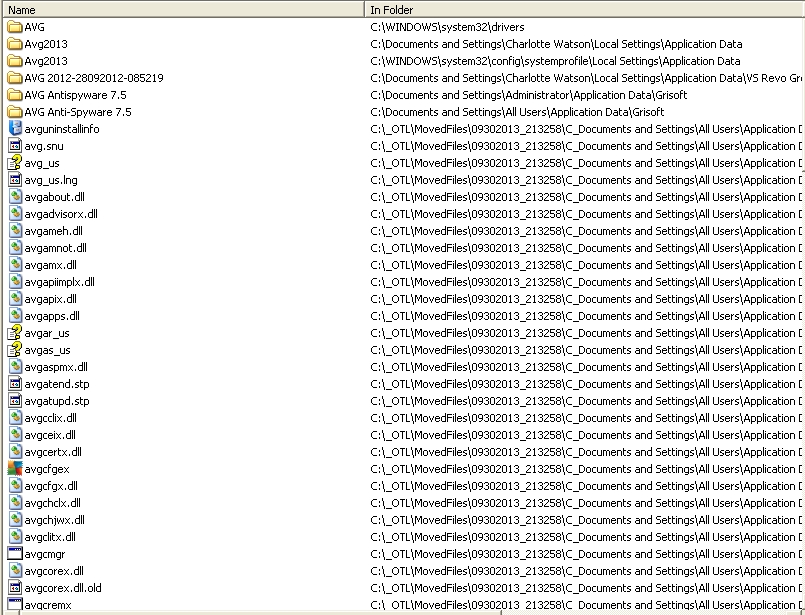805x615 pixels.
Task: Select the file name avgclitx.dll
Action: pos(50,536)
